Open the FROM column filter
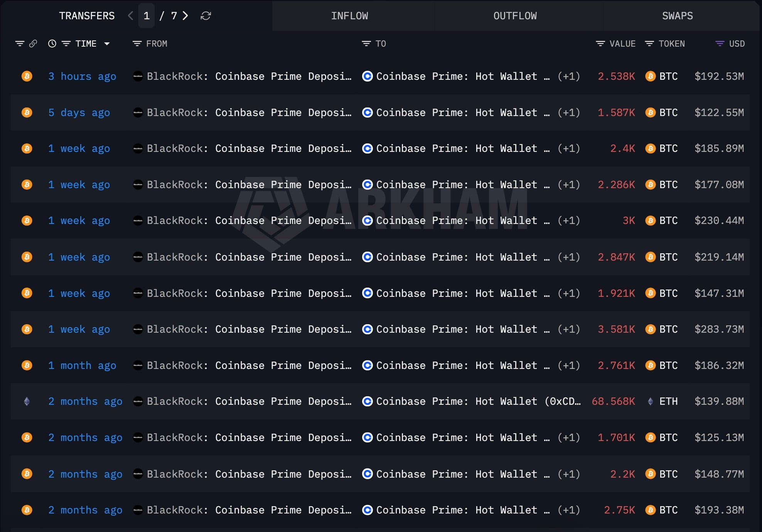Image resolution: width=762 pixels, height=532 pixels. [137, 44]
